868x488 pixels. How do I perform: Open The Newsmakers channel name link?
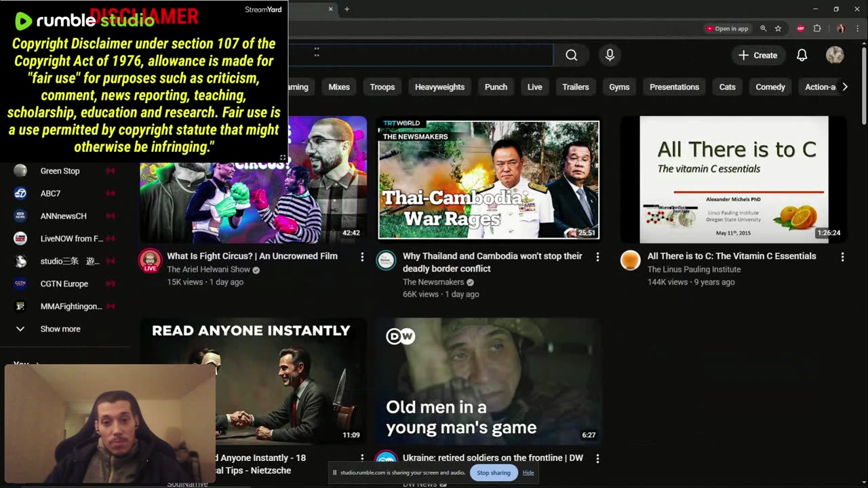[x=433, y=282]
